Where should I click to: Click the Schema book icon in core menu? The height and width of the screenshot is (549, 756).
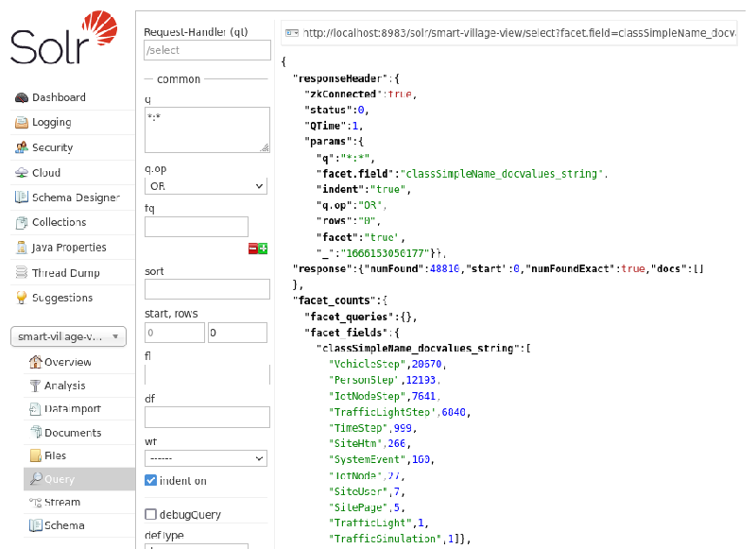(x=36, y=525)
